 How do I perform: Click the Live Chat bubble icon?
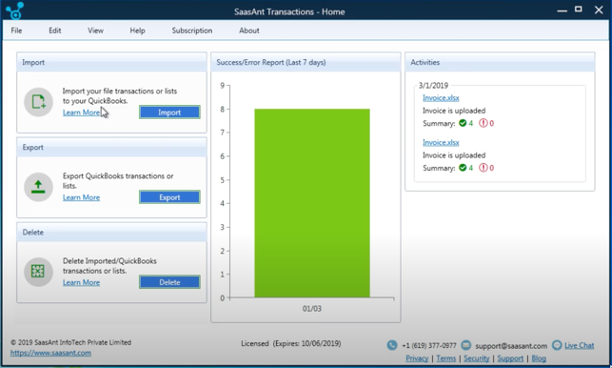[557, 345]
